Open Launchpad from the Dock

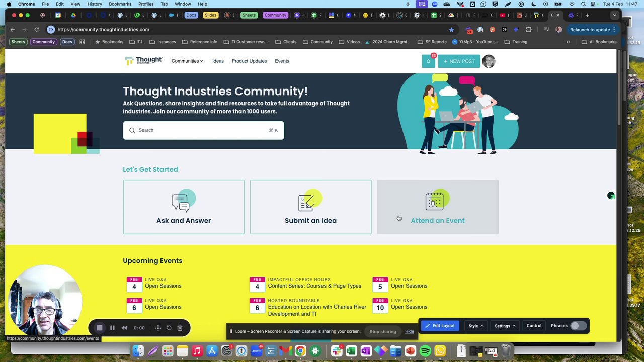click(x=168, y=350)
